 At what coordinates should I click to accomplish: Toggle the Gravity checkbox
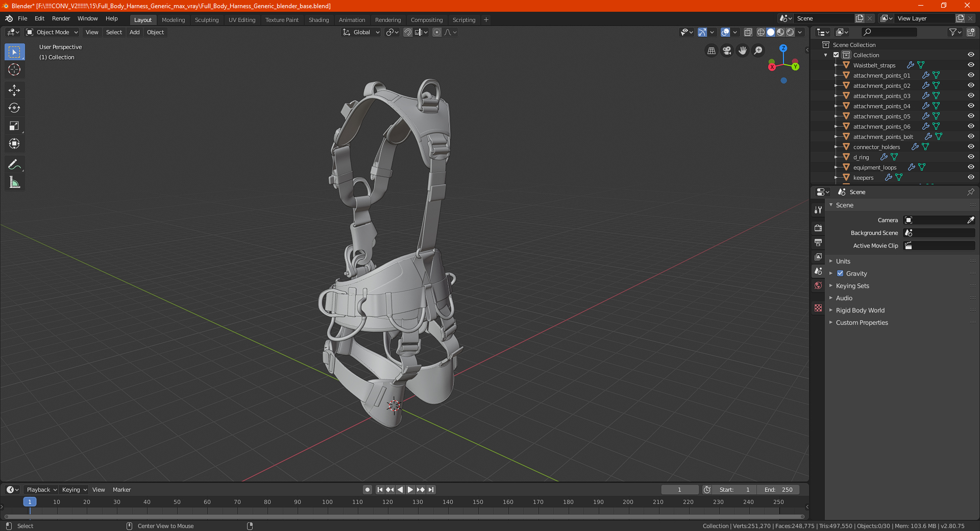(x=840, y=274)
